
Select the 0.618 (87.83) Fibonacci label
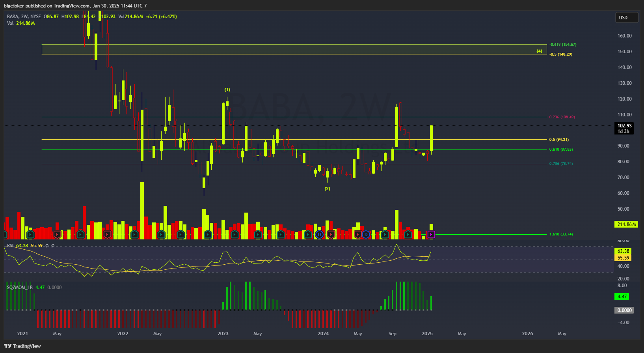561,149
